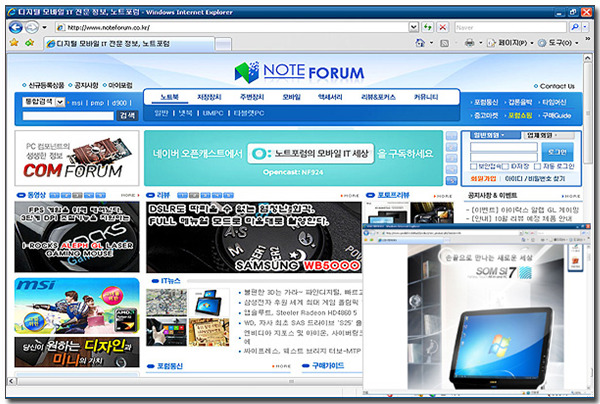Click the login ID input field

click(x=504, y=147)
